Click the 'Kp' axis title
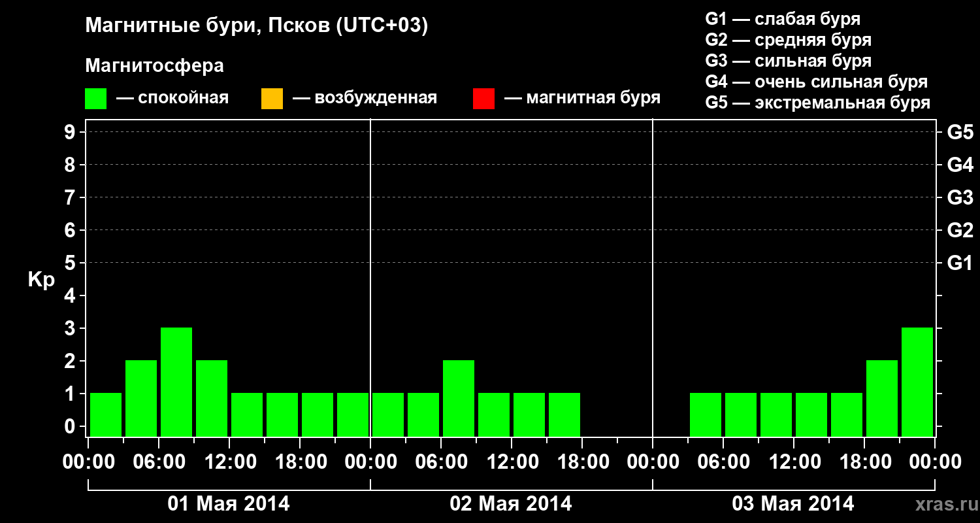 (x=41, y=280)
